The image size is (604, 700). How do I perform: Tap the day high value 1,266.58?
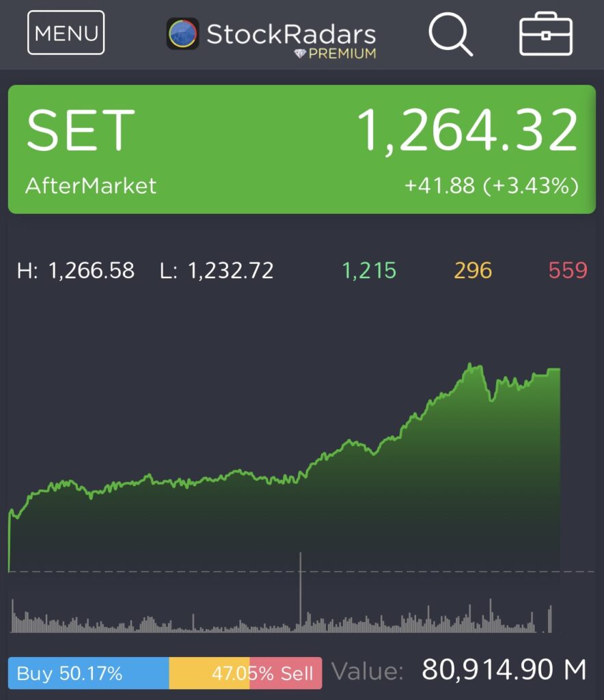(92, 271)
